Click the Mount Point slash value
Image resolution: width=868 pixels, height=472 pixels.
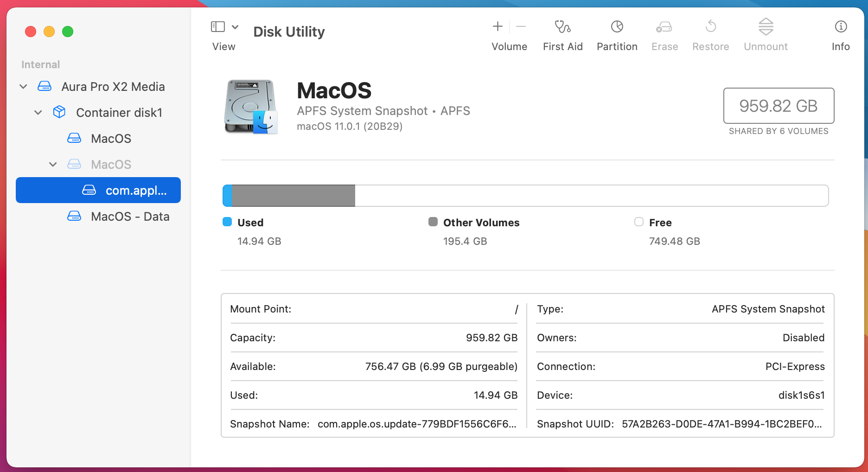(x=516, y=309)
